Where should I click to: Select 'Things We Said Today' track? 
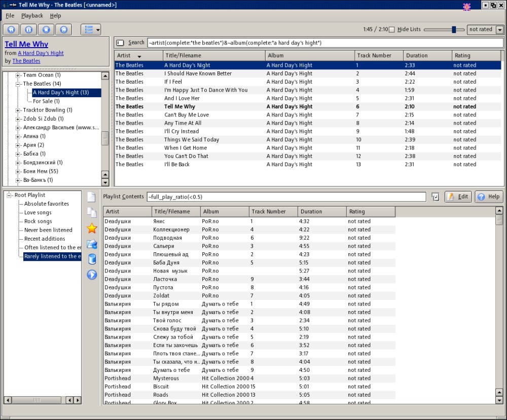308,139
